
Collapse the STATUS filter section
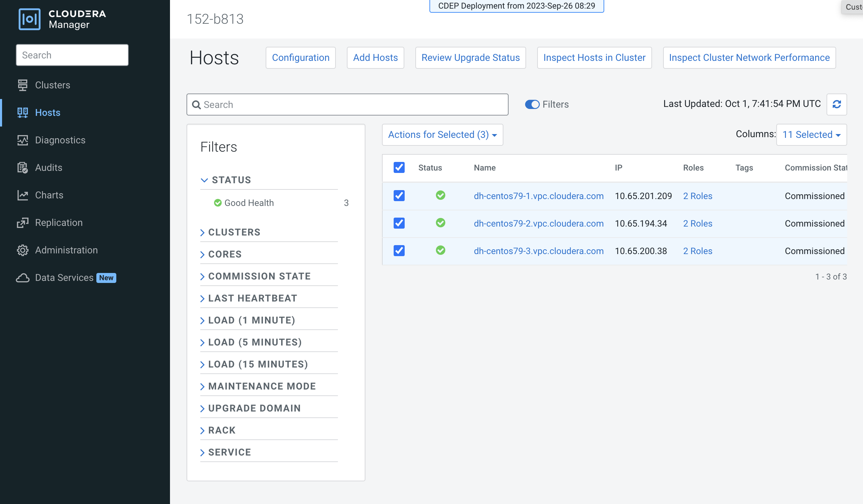click(x=231, y=180)
